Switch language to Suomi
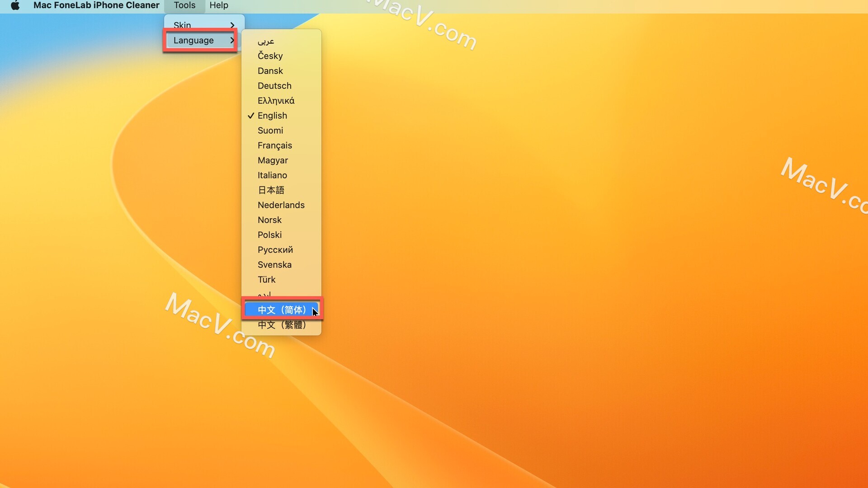The image size is (868, 488). click(281, 131)
